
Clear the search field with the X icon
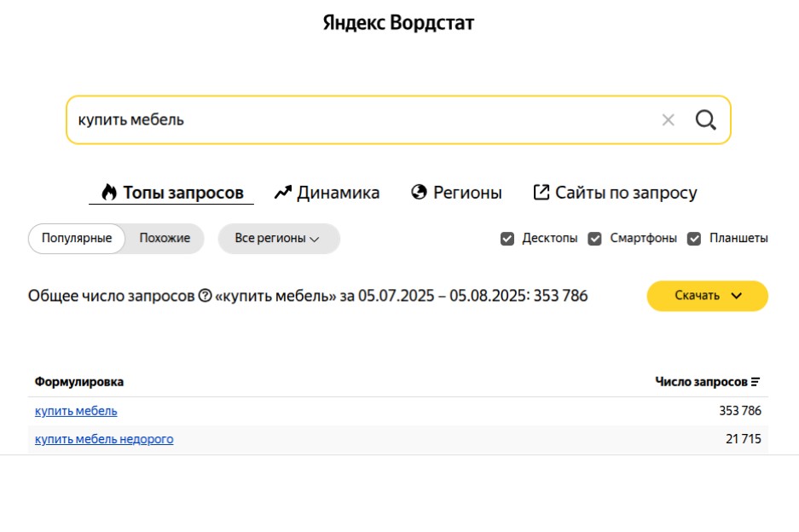click(x=668, y=120)
